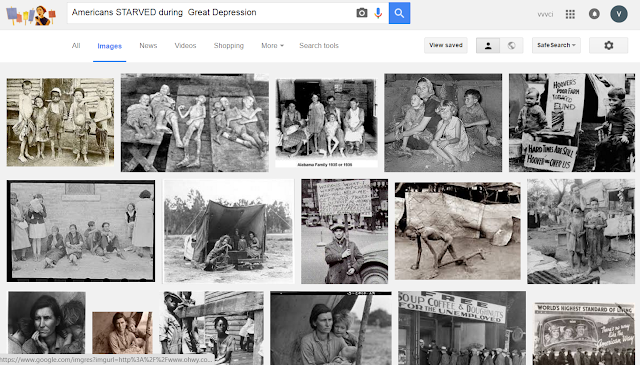This screenshot has height=365, width=640.
Task: Select the Images tab
Action: pyautogui.click(x=109, y=46)
